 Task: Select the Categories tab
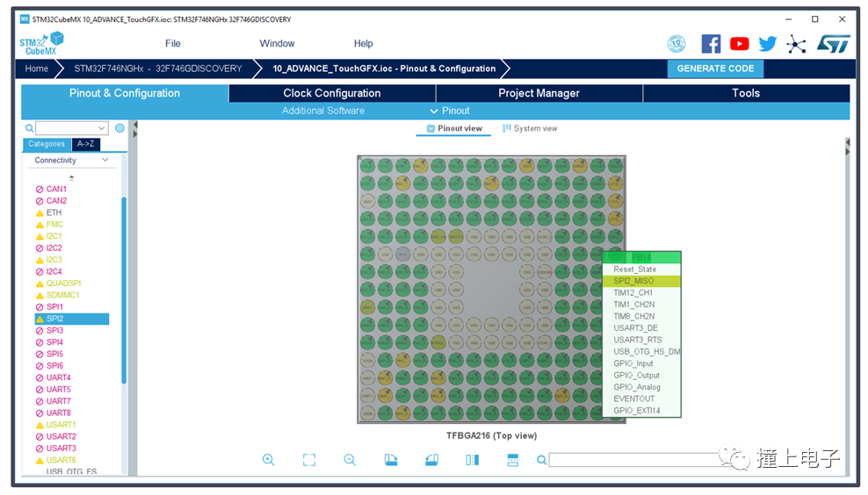(x=47, y=144)
